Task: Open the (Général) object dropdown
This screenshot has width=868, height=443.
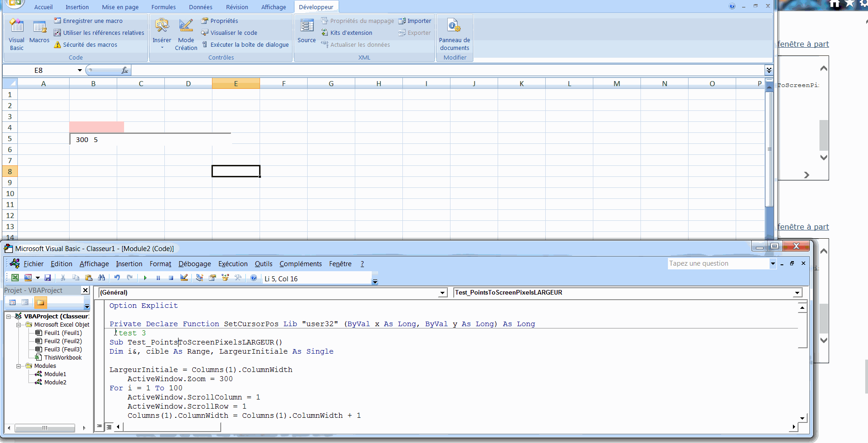Action: 442,293
